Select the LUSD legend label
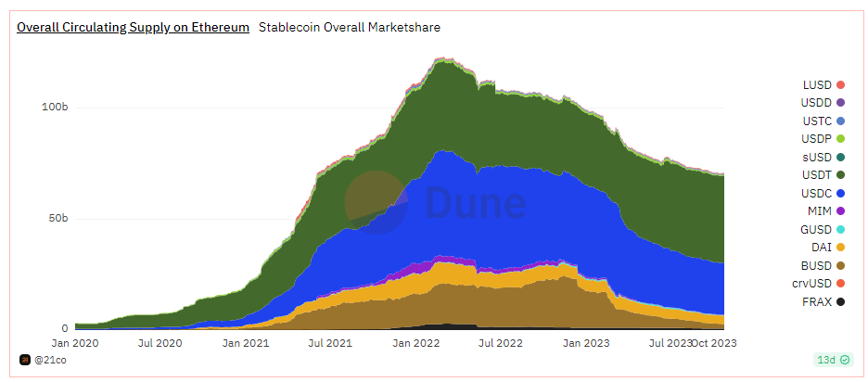 point(817,85)
